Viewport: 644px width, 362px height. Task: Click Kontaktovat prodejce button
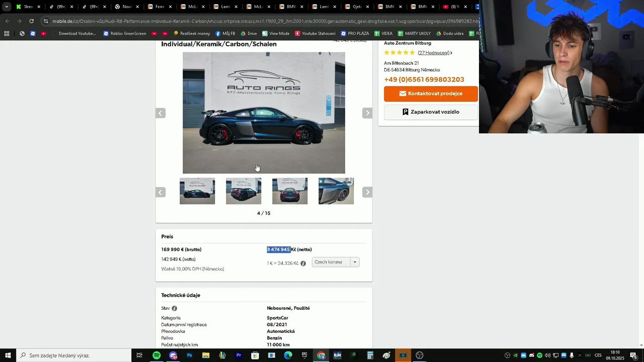pos(431,94)
